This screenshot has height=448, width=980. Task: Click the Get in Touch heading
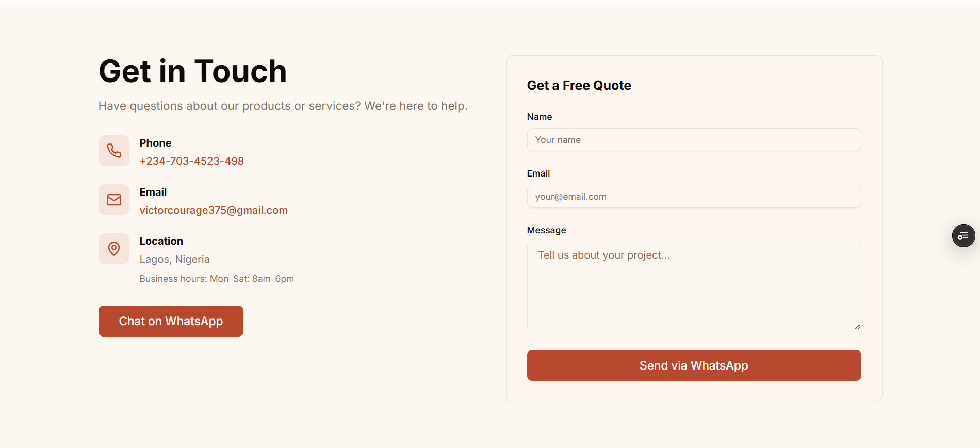click(192, 71)
